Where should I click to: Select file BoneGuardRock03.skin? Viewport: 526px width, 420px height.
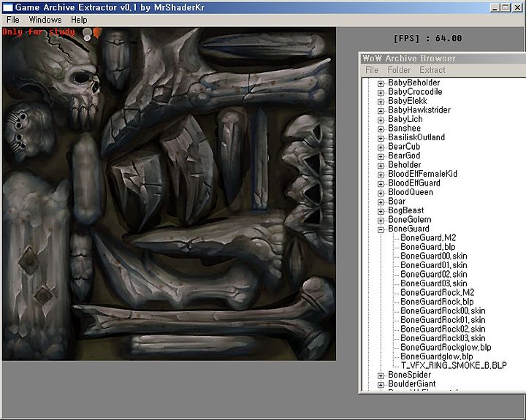443,338
